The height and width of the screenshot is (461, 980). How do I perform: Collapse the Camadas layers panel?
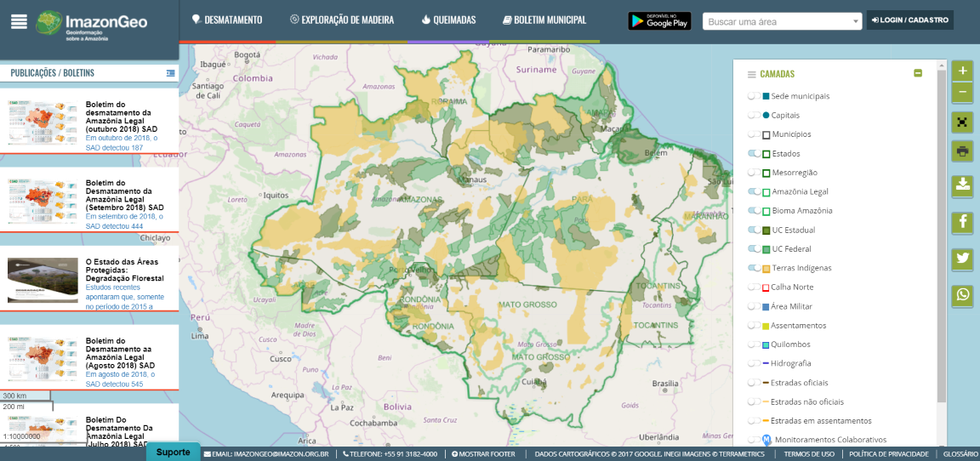pos(918,73)
